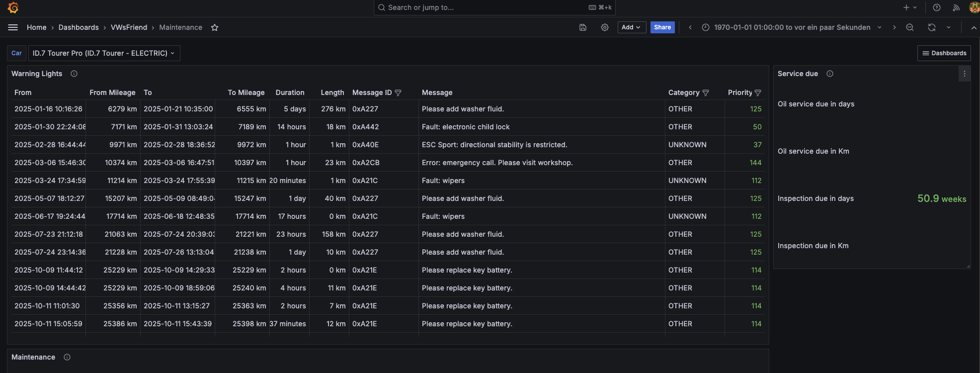Screen dimensions: 980x373
Task: Click the Search or jump to field
Action: 494,7
